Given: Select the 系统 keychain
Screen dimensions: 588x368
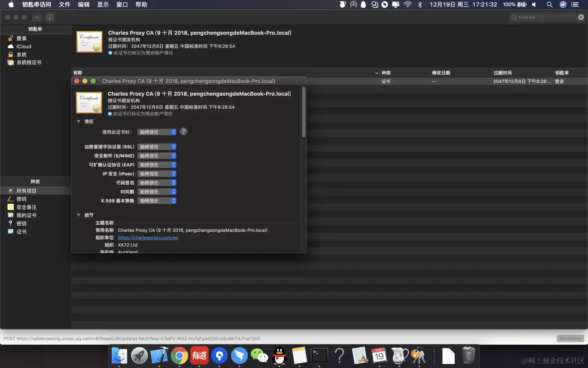Looking at the screenshot, I should (x=22, y=55).
